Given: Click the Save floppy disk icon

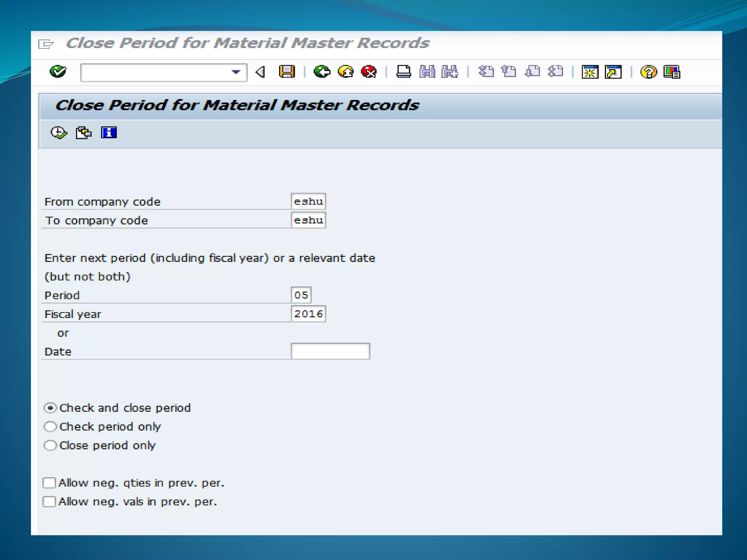Looking at the screenshot, I should [x=287, y=71].
